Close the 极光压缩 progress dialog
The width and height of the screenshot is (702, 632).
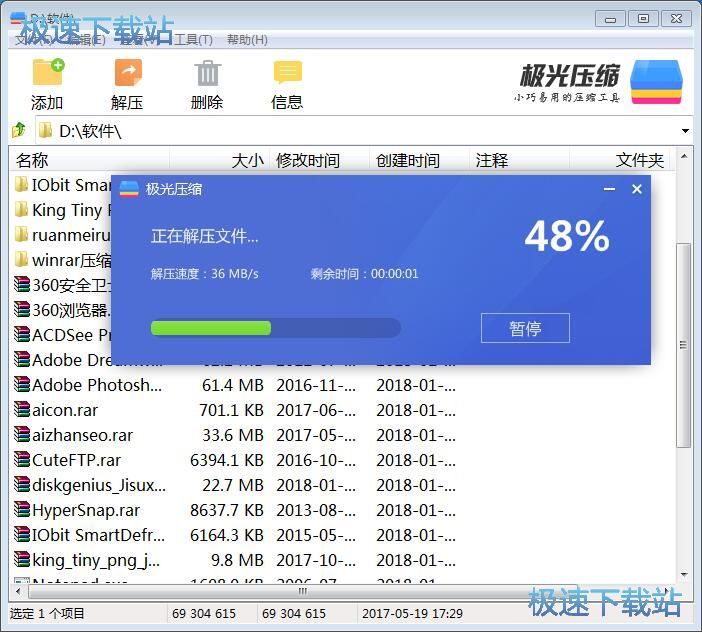pyautogui.click(x=637, y=189)
